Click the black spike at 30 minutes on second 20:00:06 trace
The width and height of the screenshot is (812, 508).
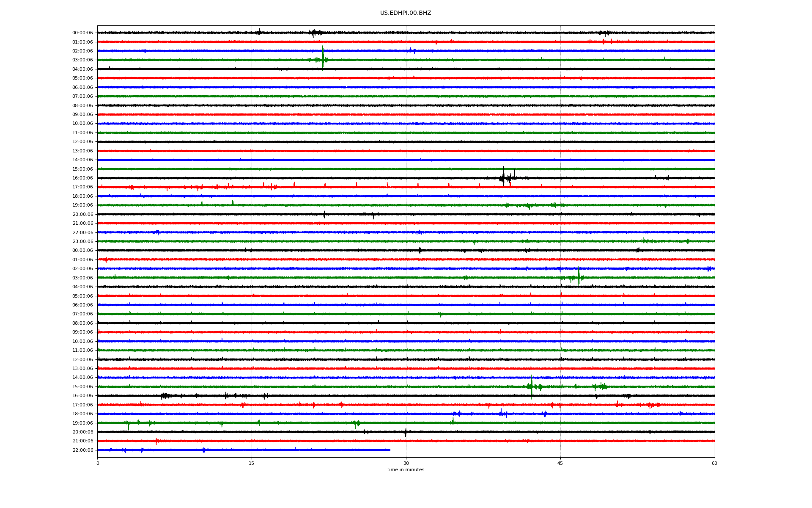pyautogui.click(x=406, y=432)
